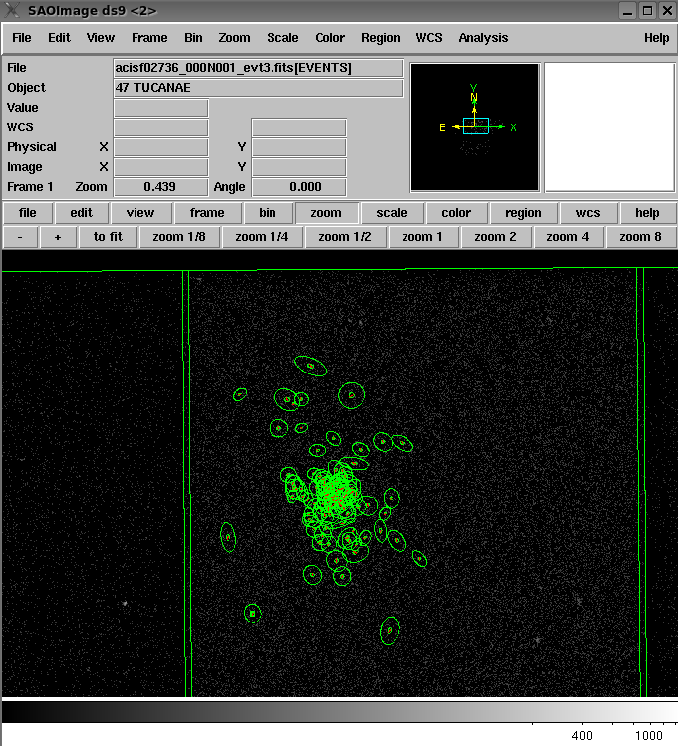
Task: Click the panner thumbnail with compass arrows
Action: (x=475, y=127)
